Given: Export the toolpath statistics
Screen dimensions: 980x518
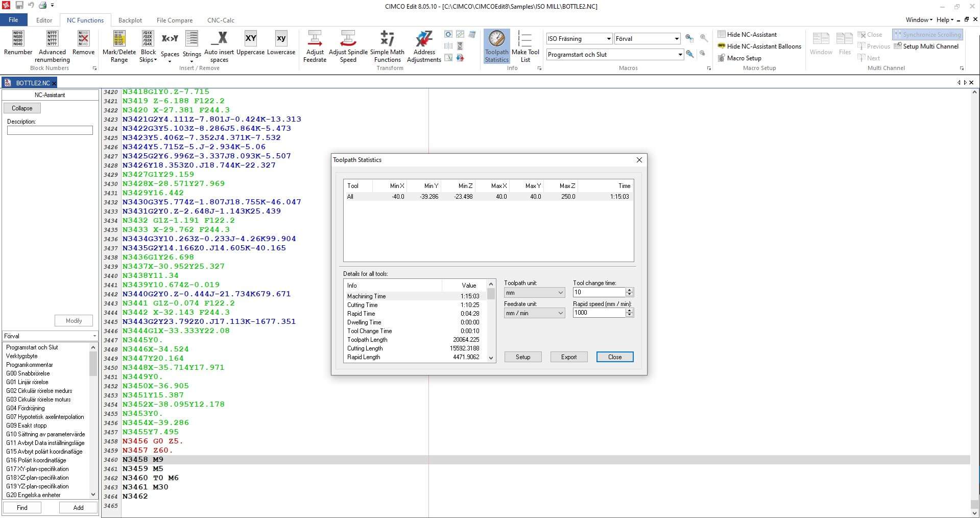Looking at the screenshot, I should click(568, 357).
